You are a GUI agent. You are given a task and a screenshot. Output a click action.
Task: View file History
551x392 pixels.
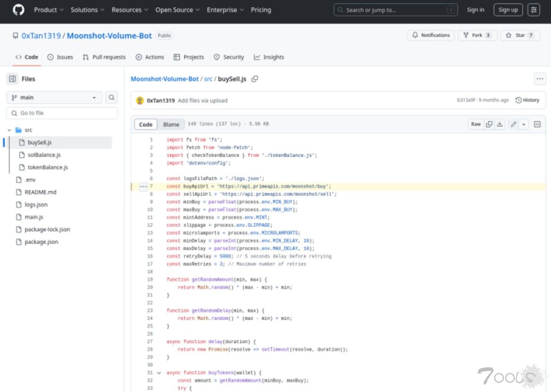tap(527, 100)
